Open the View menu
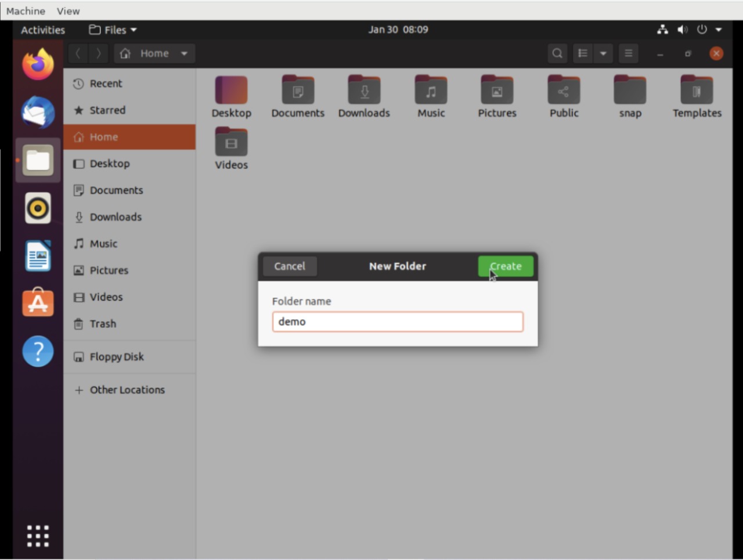743x560 pixels. point(68,10)
